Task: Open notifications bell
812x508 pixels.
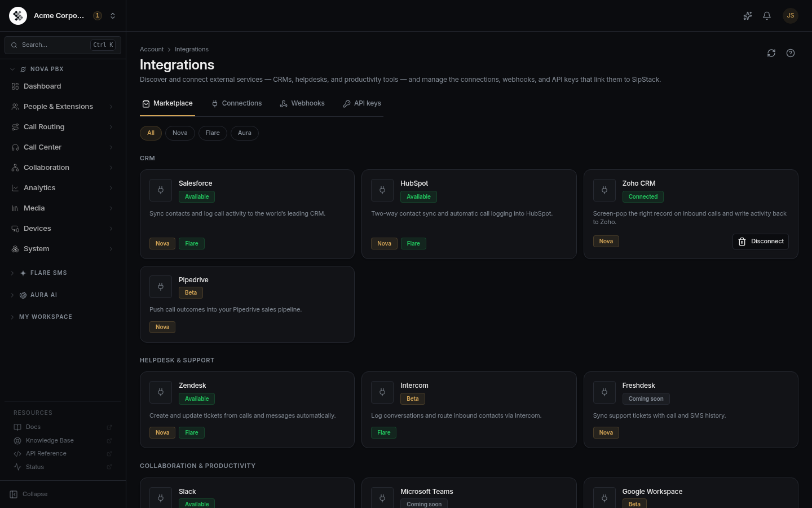Action: coord(767,16)
